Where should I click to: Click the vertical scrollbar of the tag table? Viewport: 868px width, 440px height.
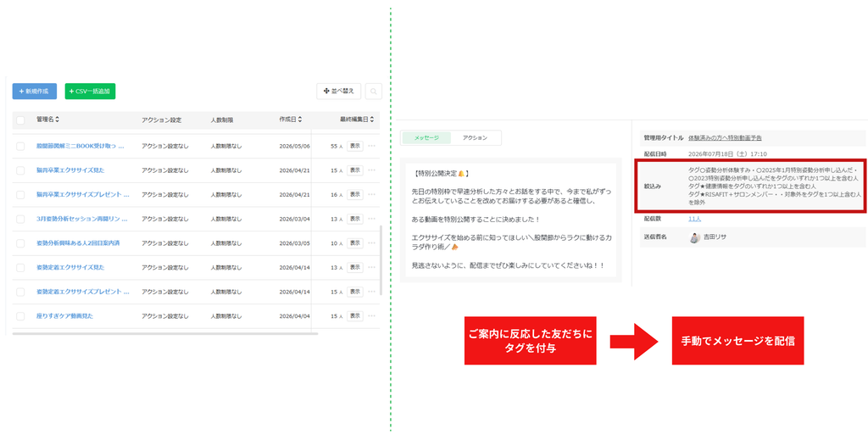(x=381, y=260)
